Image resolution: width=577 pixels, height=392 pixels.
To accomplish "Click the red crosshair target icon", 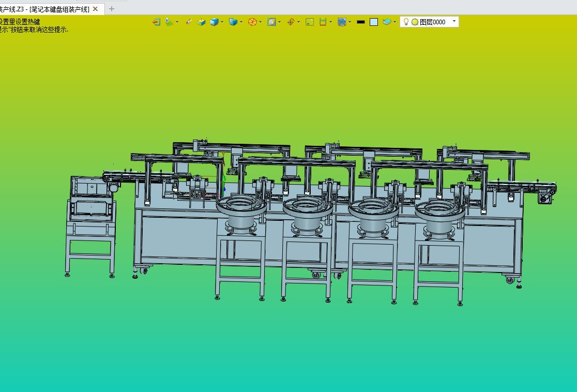I will 290,22.
